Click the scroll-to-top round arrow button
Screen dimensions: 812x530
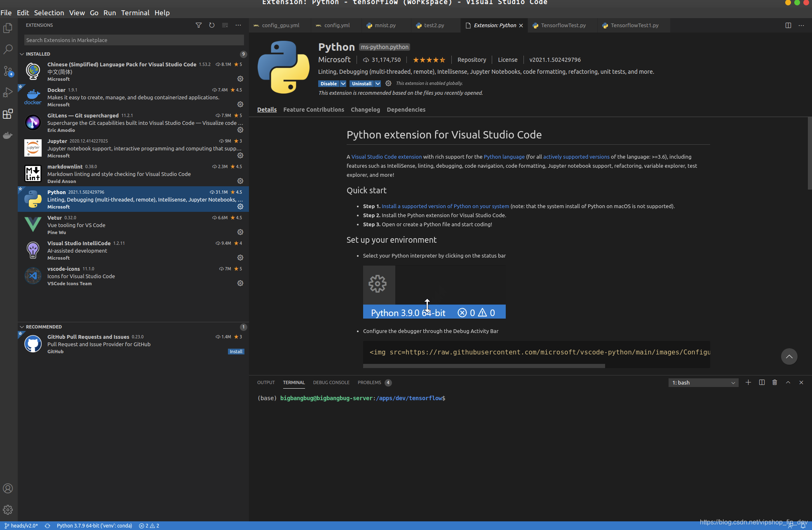pyautogui.click(x=789, y=356)
